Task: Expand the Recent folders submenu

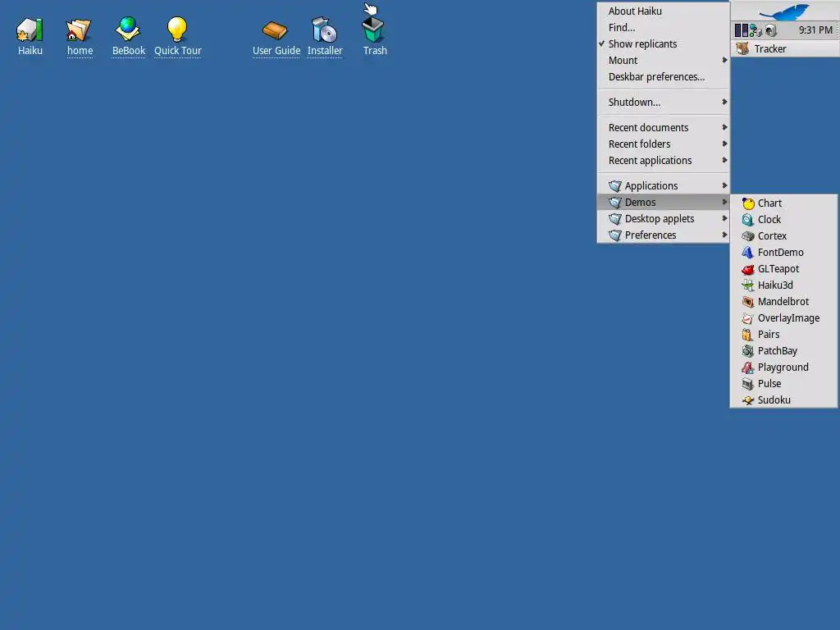Action: pos(663,144)
